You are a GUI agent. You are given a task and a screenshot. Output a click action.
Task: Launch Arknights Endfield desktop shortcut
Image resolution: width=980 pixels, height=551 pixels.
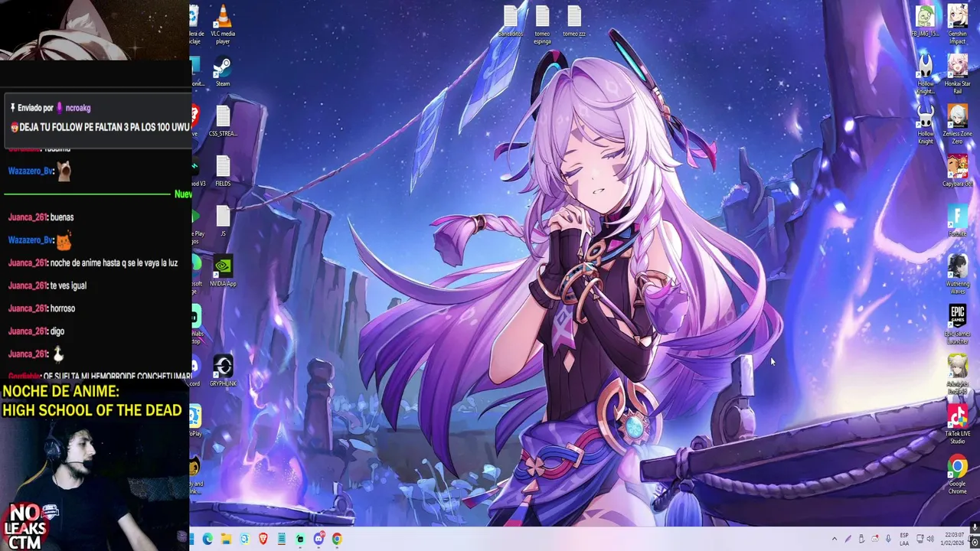click(958, 374)
